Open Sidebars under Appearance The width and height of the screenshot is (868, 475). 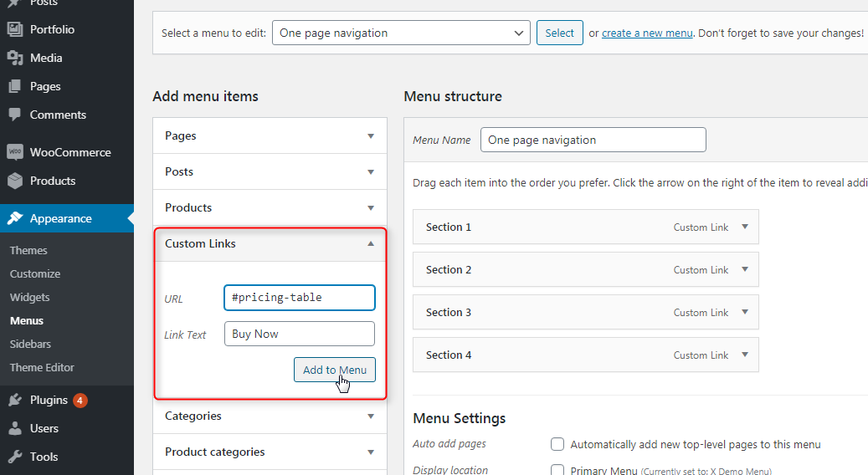click(30, 344)
